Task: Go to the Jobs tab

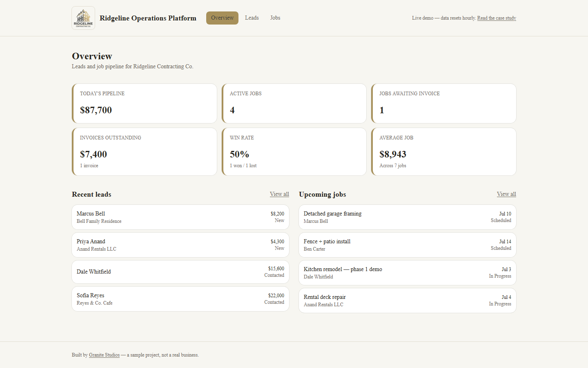Action: click(x=275, y=18)
